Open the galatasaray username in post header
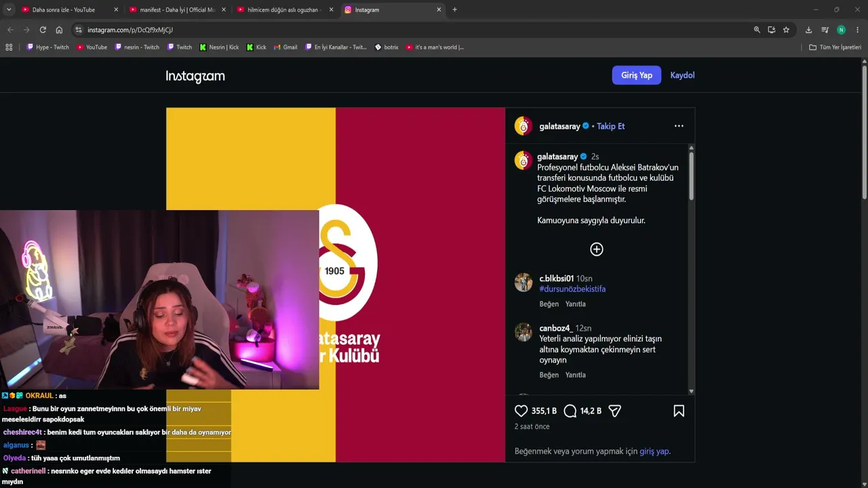 [559, 126]
